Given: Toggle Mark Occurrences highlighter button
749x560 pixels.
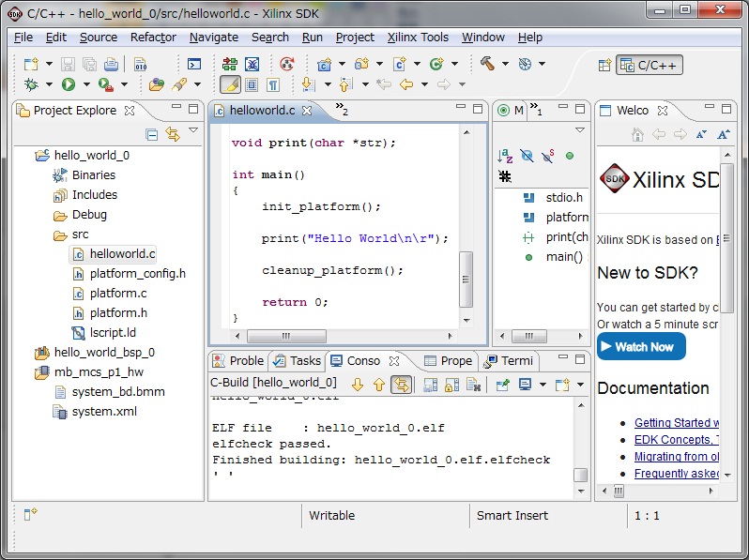Looking at the screenshot, I should coord(230,84).
